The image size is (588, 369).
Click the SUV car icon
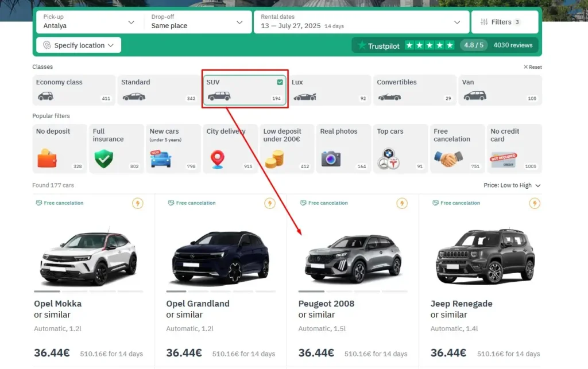click(219, 96)
